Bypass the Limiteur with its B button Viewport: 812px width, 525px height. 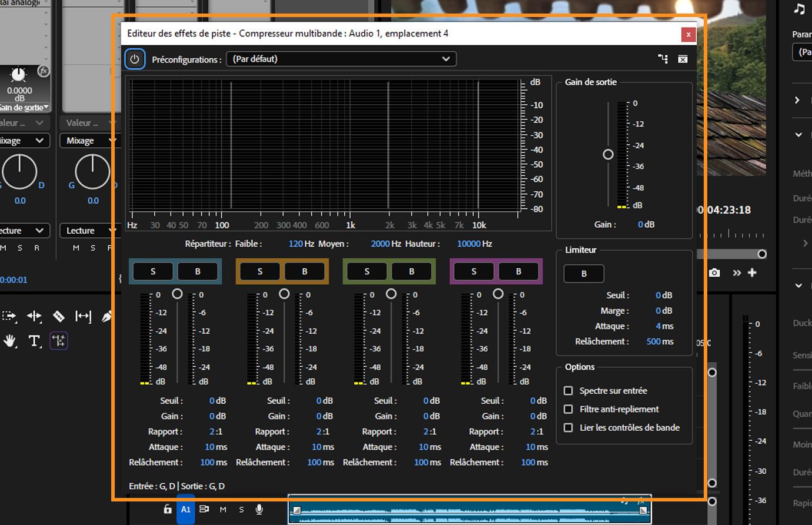584,274
